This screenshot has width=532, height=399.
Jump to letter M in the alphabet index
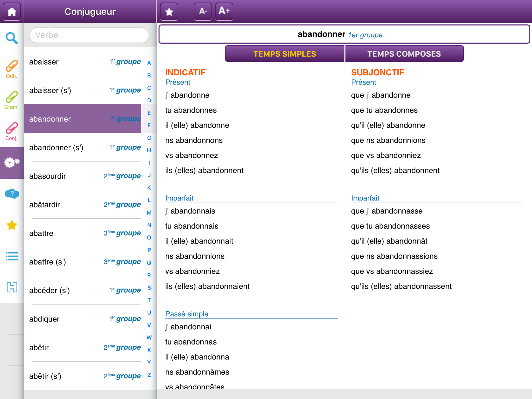[149, 213]
